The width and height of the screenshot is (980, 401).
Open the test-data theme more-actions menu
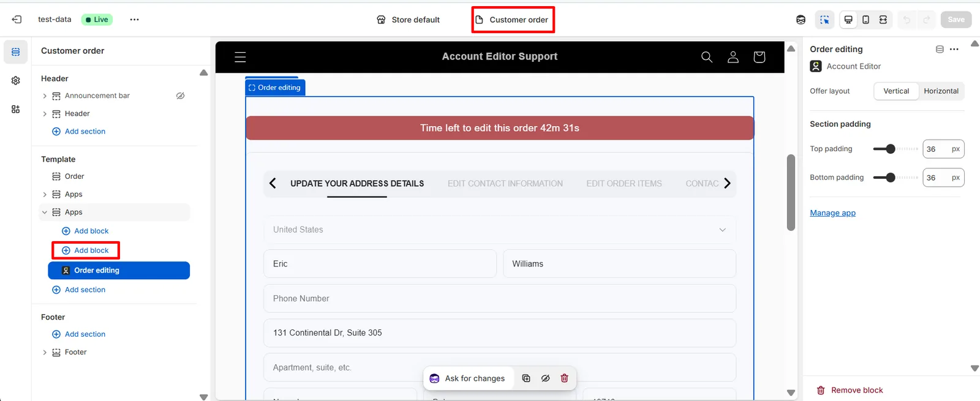(134, 20)
